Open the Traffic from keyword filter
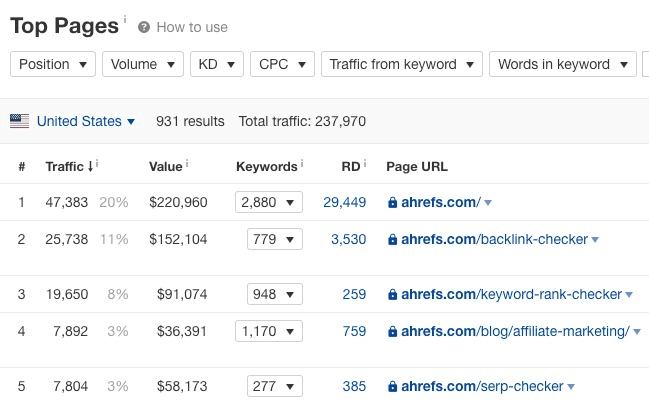The width and height of the screenshot is (649, 401). (x=402, y=64)
